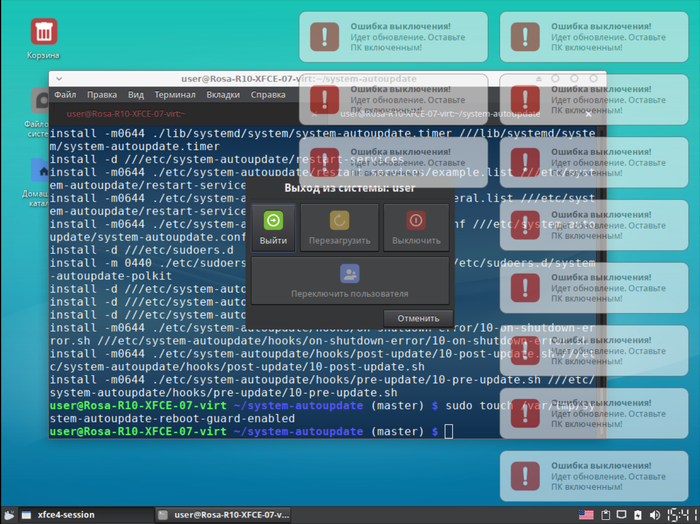This screenshot has height=524, width=700.
Task: Select Переключить пользователя switch user option
Action: [349, 280]
